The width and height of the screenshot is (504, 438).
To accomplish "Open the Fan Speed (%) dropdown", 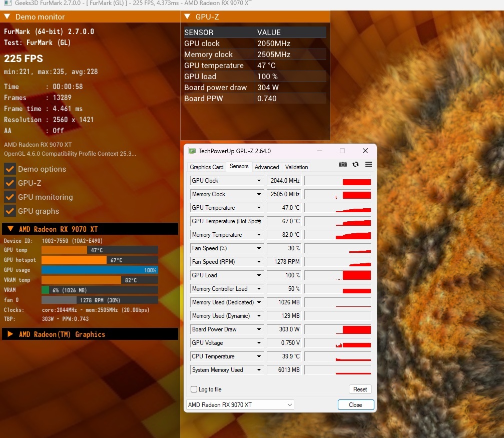I will pos(259,248).
